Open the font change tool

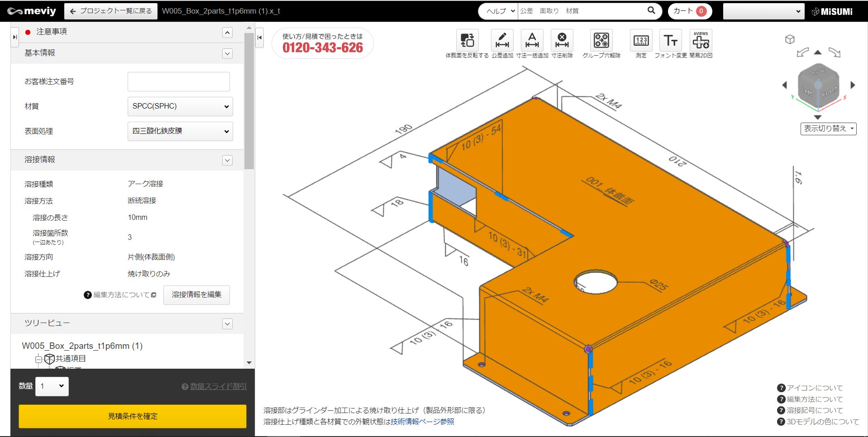pos(670,41)
